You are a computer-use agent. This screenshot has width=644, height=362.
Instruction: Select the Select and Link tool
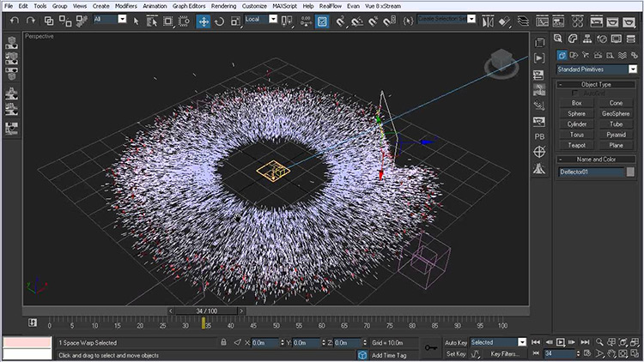pos(49,21)
